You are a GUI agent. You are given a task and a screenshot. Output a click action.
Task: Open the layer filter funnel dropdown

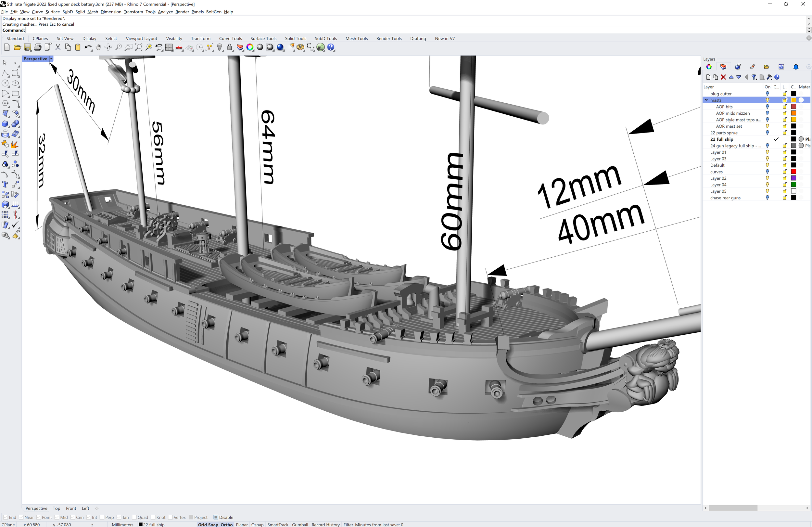[754, 77]
